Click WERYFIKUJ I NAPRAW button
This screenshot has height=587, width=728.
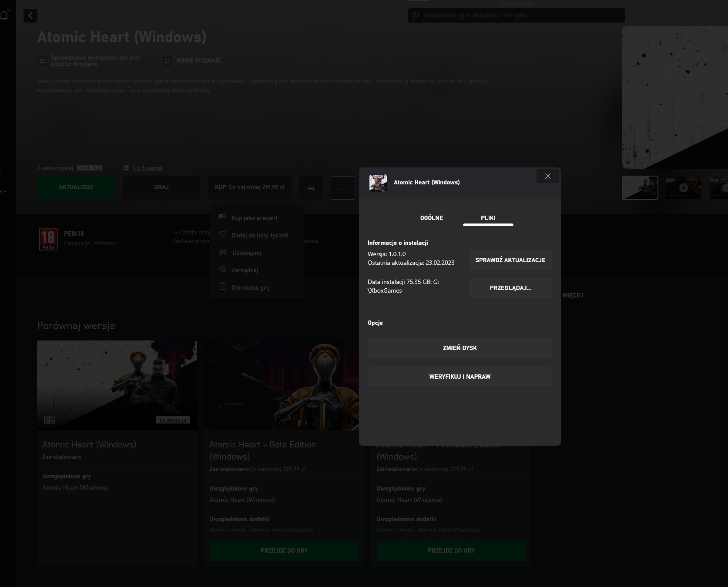tap(460, 377)
